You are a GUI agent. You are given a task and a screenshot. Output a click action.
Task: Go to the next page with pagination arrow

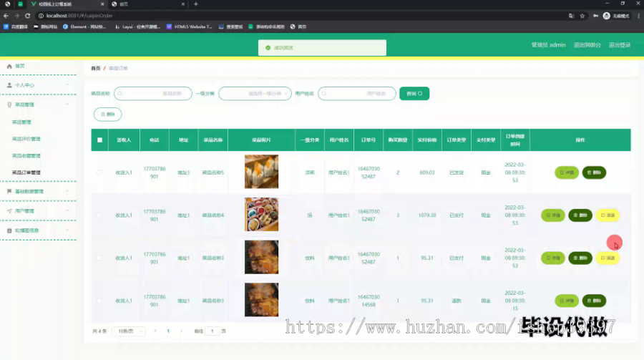(x=181, y=331)
